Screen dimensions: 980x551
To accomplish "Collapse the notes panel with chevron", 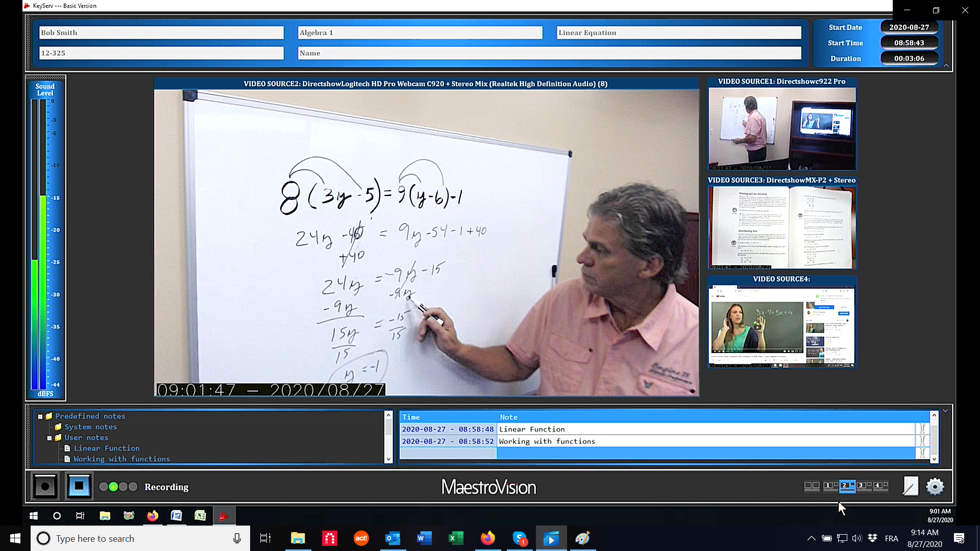I will click(945, 411).
